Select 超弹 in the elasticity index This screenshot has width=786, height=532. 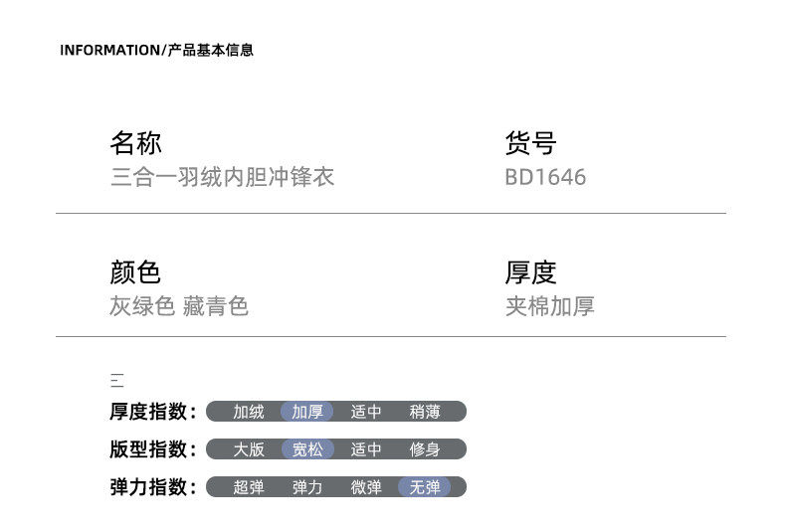249,487
